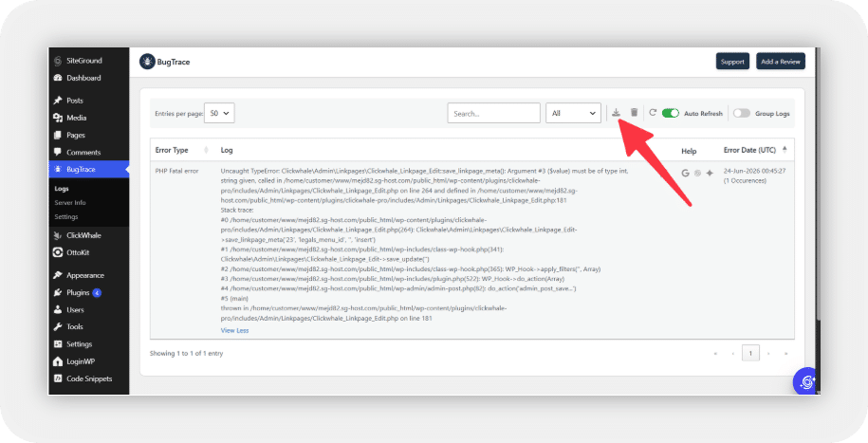This screenshot has width=868, height=443.
Task: Click the Stack trace: line
Action: 237,211
